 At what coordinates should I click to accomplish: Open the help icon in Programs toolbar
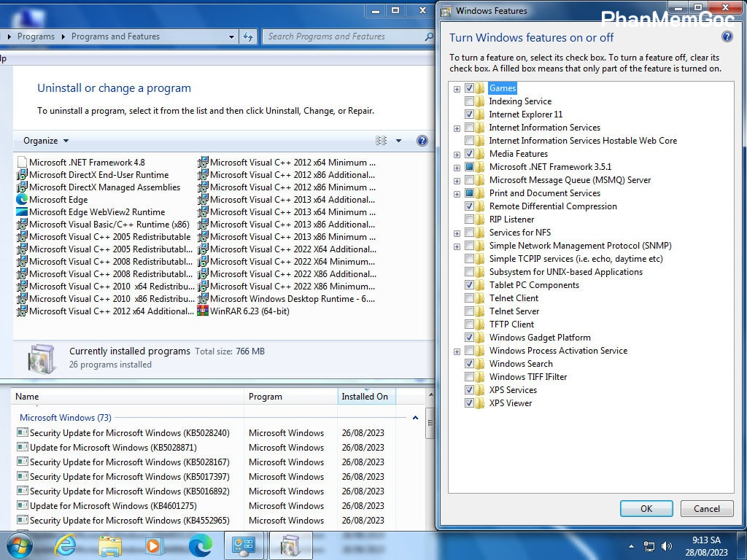click(422, 141)
